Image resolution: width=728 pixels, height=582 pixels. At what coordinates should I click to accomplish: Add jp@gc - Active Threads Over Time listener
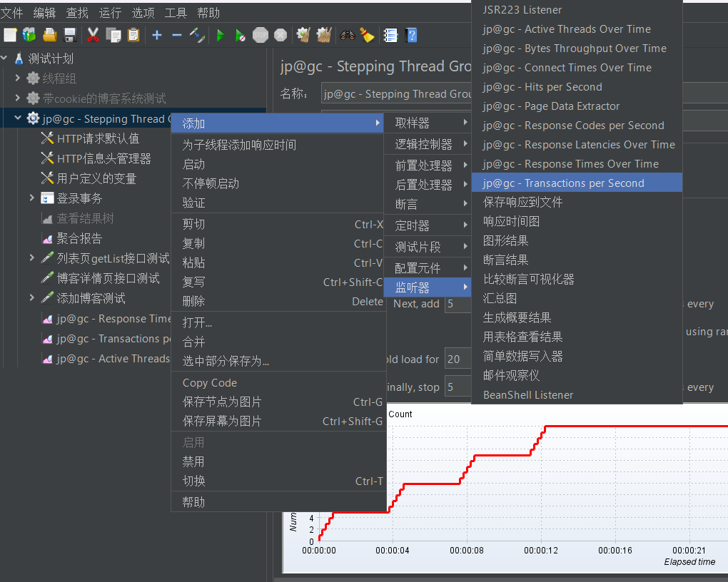(x=577, y=29)
